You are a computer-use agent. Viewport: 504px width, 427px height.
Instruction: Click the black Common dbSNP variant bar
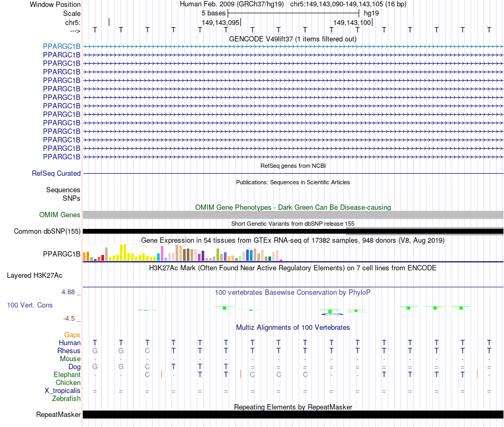pos(293,232)
